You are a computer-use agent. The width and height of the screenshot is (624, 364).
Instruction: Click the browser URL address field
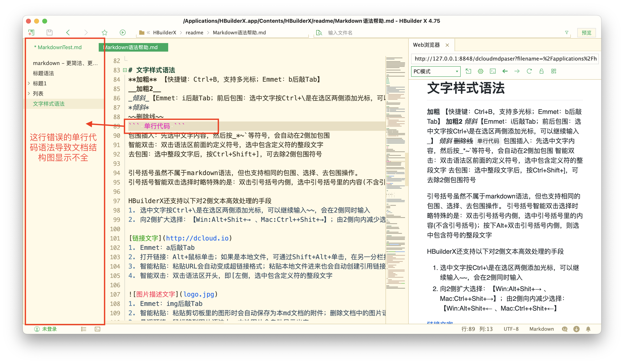click(505, 59)
